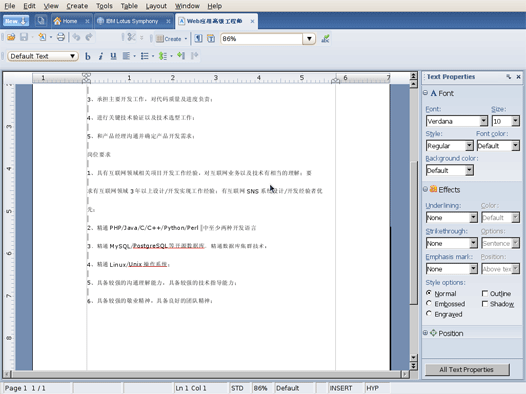Image resolution: width=526 pixels, height=394 pixels.
Task: Open the Strikethrough dropdown
Action: point(473,243)
